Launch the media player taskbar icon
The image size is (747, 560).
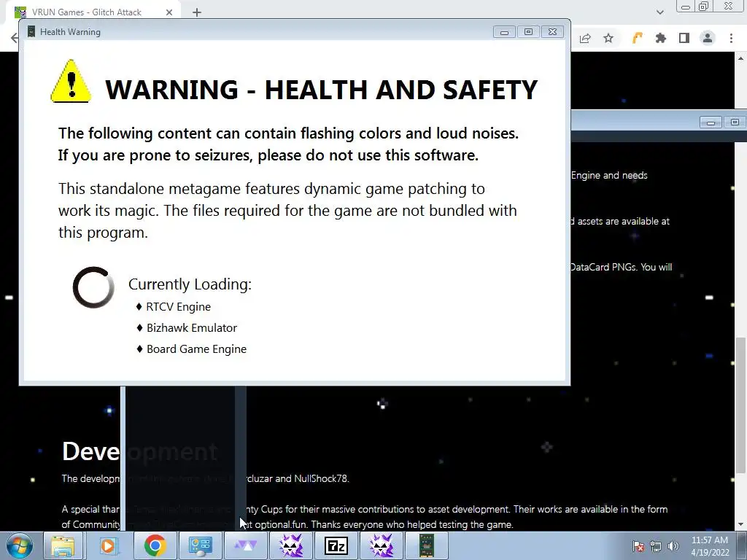108,545
